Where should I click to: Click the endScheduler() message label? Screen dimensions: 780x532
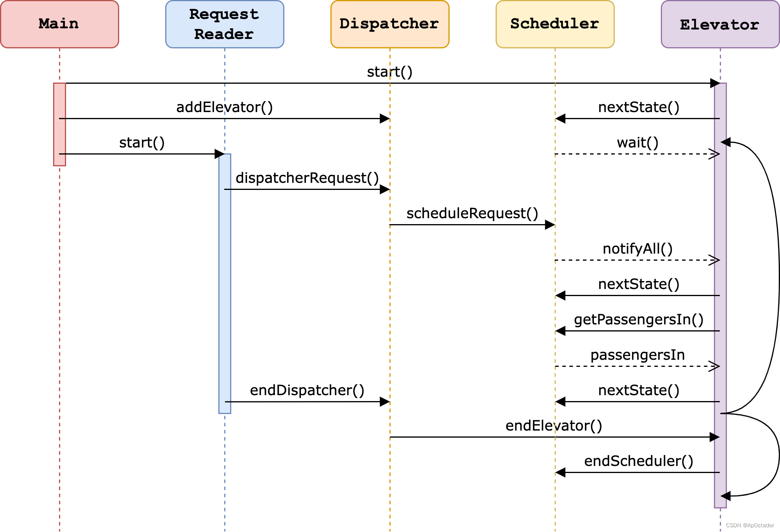[x=639, y=461]
